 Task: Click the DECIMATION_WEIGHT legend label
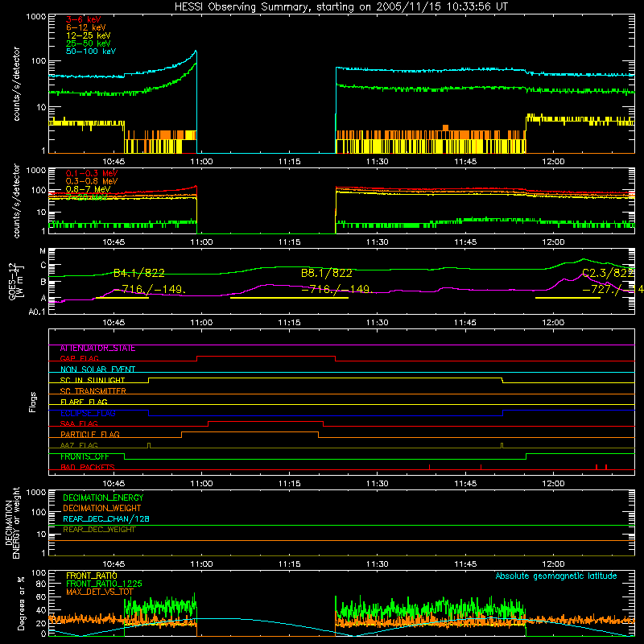102,508
